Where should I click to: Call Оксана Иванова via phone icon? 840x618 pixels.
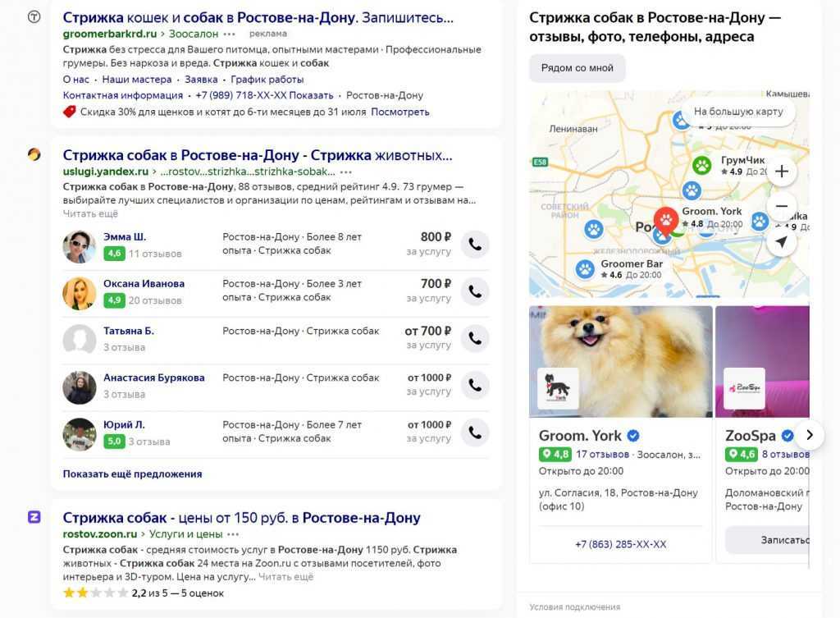(x=475, y=291)
